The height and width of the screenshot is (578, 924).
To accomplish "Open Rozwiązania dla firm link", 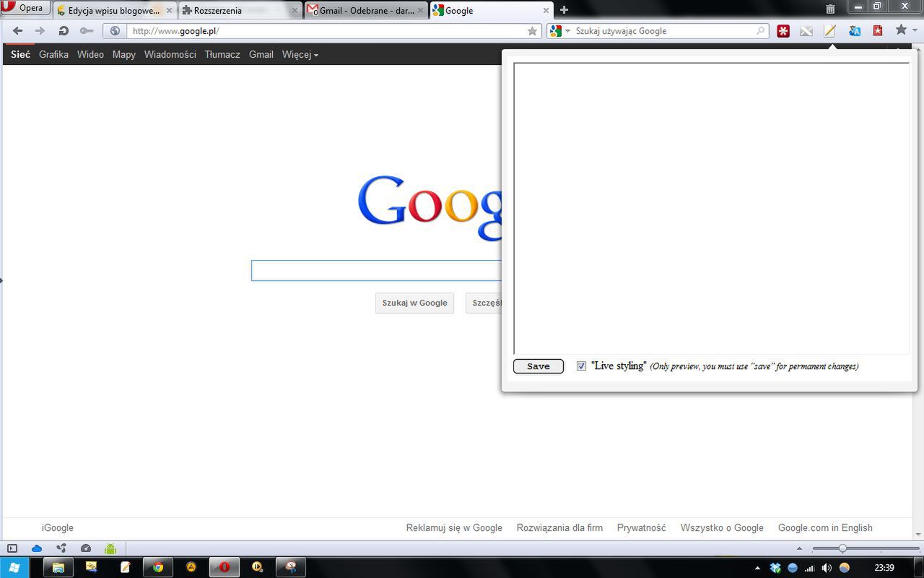I will click(x=559, y=527).
